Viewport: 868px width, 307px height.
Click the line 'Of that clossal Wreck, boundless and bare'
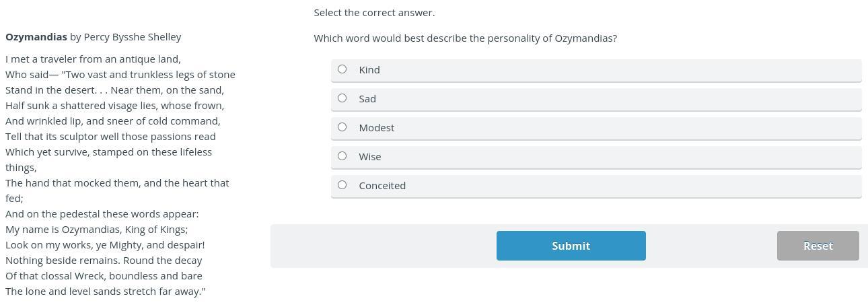click(104, 276)
